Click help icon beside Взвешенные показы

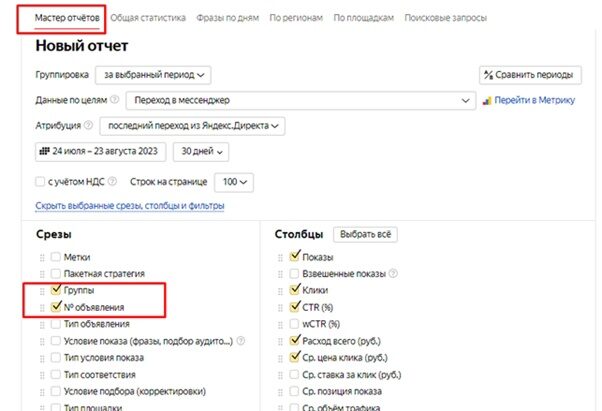tap(392, 274)
